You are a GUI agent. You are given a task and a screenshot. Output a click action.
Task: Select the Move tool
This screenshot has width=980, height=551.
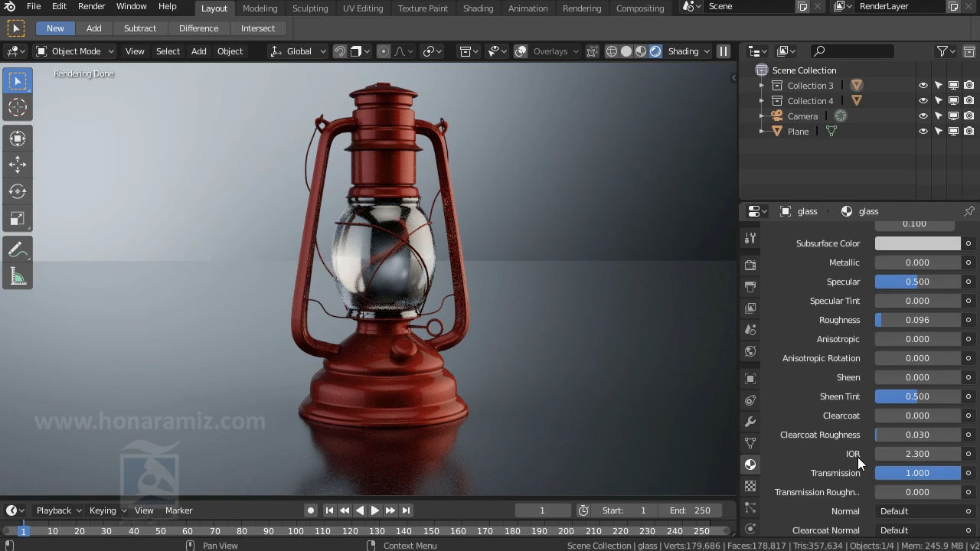pyautogui.click(x=18, y=165)
